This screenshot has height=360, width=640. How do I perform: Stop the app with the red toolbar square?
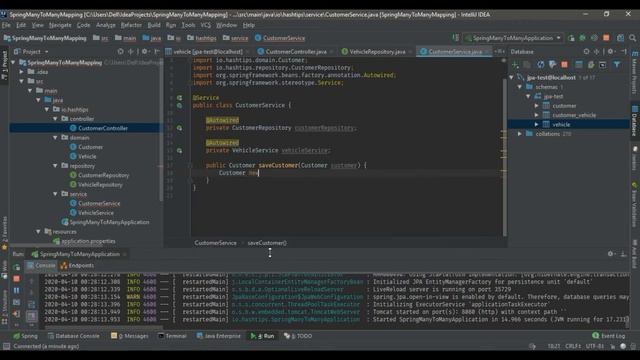(x=606, y=38)
